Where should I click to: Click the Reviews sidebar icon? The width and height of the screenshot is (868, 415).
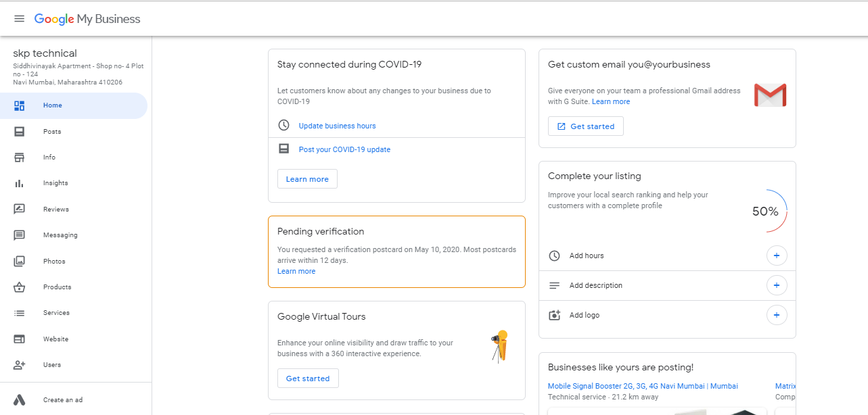click(x=20, y=210)
